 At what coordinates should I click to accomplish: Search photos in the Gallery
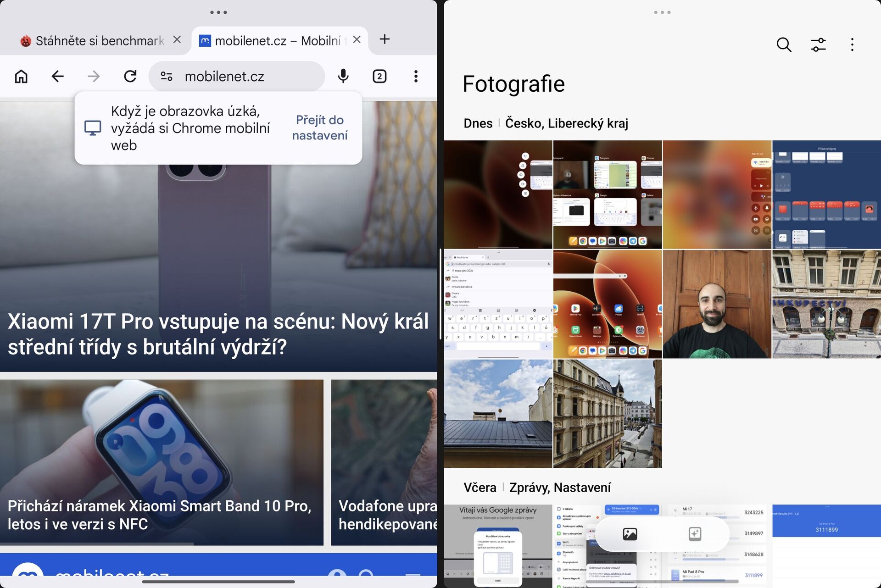784,44
